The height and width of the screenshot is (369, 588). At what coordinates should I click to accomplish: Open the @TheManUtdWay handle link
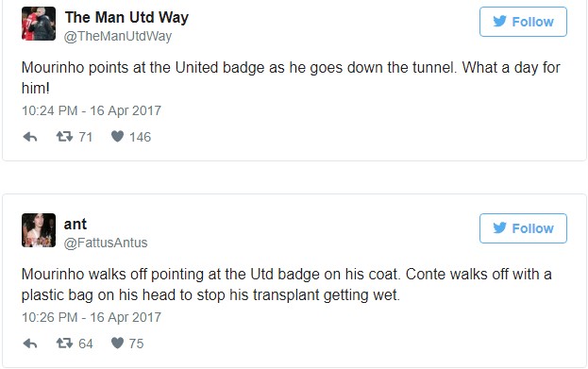[118, 37]
